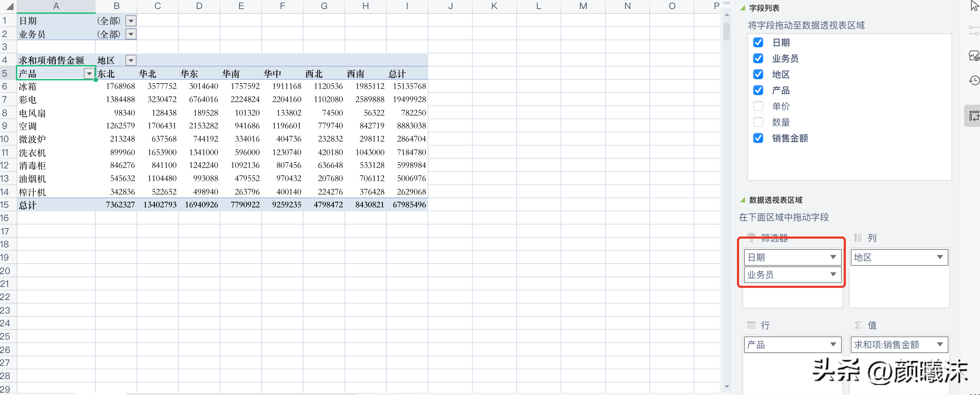Open the 地区 column label dropdown in row 4

(131, 61)
